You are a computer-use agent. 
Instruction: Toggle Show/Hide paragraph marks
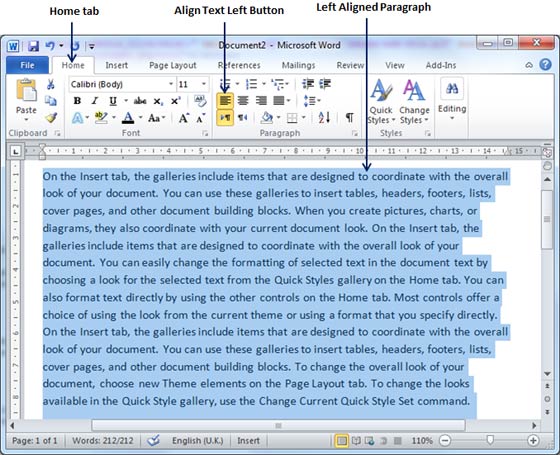tap(350, 118)
